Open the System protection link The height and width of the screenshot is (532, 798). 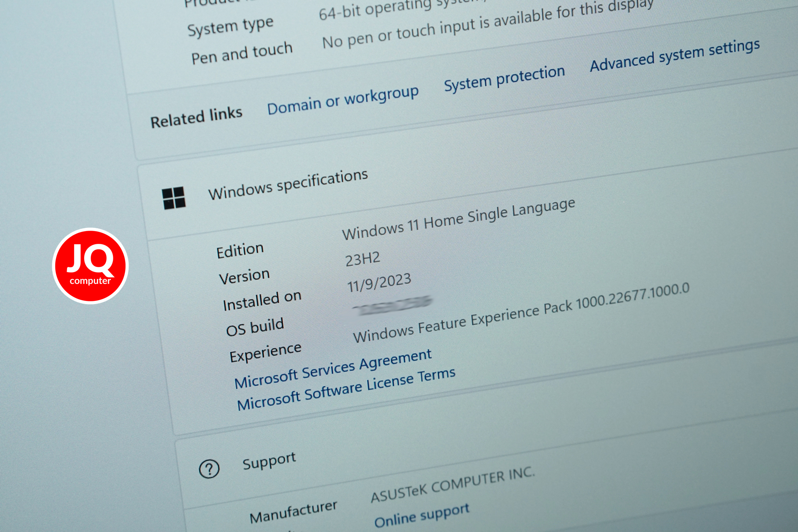[504, 79]
